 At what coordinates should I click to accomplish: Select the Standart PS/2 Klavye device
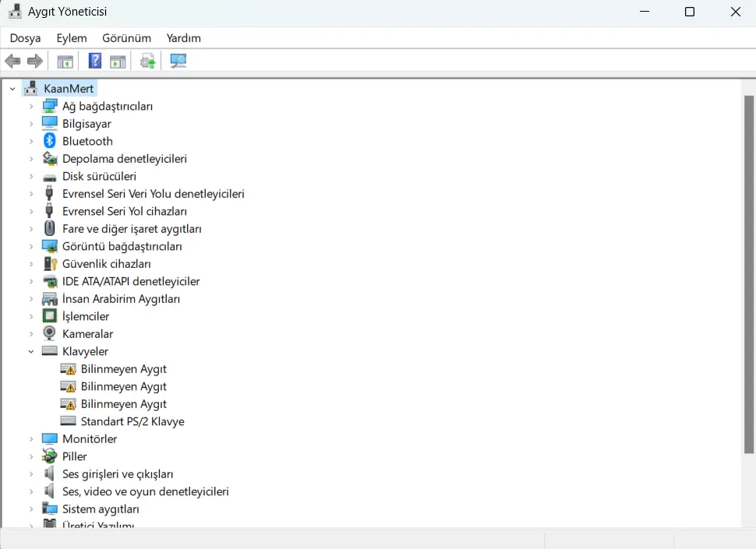(x=132, y=421)
